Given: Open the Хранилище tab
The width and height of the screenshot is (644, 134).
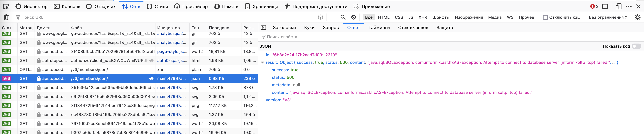Looking at the screenshot, I should (x=262, y=7).
